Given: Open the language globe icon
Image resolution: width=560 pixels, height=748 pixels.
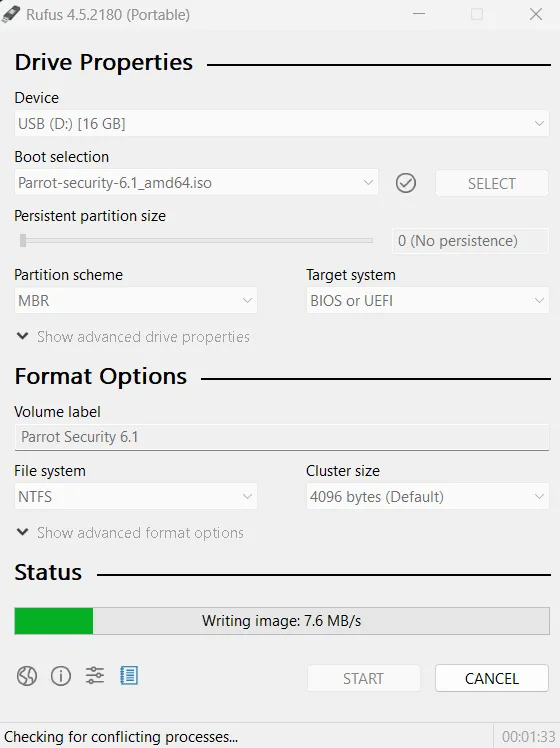Looking at the screenshot, I should 27,676.
